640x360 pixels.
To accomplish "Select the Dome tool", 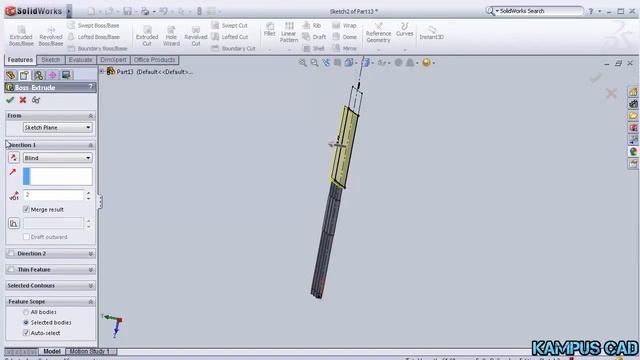I will click(344, 37).
